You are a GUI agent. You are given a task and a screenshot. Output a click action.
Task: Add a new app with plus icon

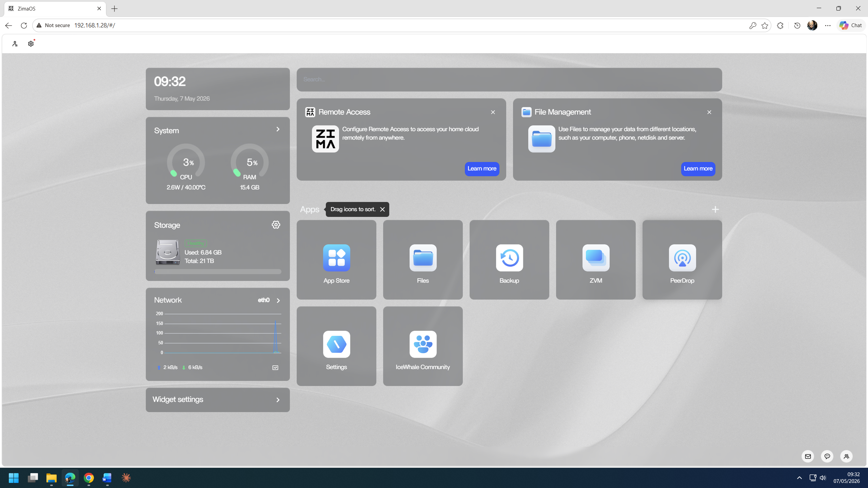tap(715, 209)
